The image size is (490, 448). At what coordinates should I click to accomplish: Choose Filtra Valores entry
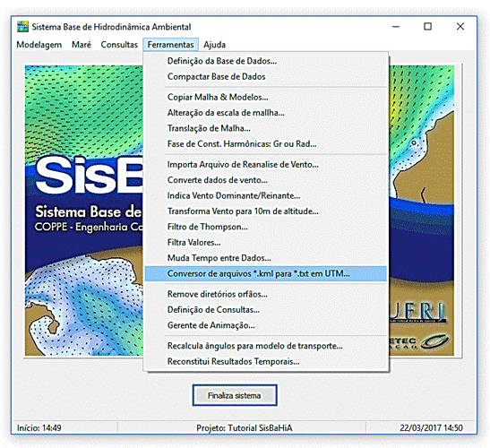(266, 243)
